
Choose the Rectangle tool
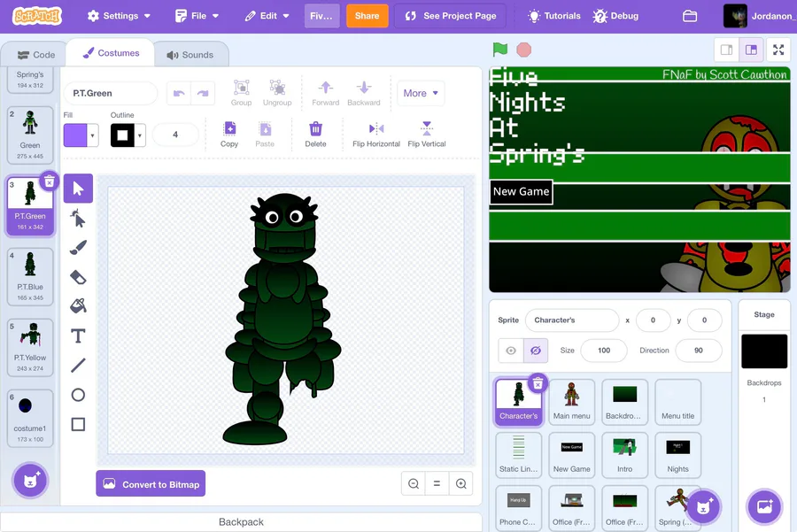pyautogui.click(x=78, y=424)
